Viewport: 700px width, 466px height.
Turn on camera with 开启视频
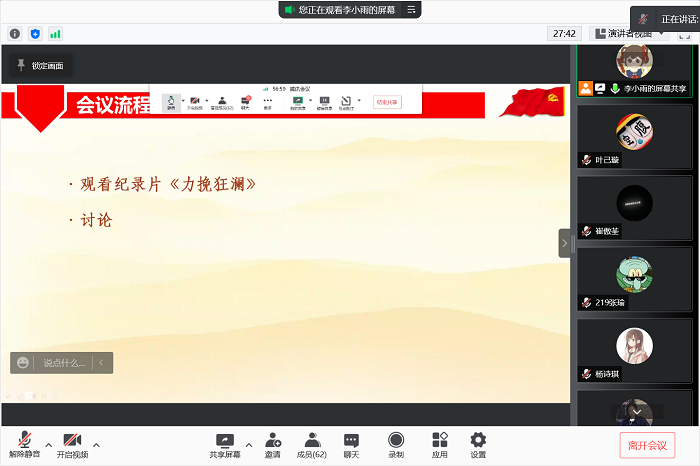click(71, 444)
